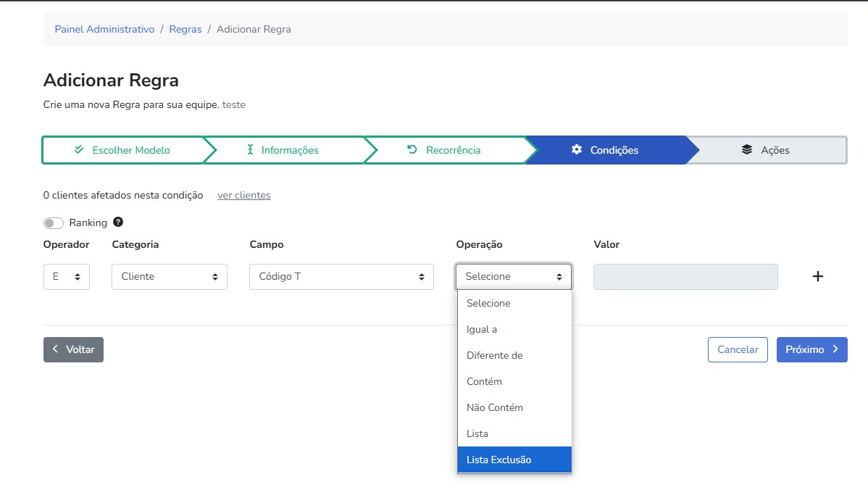Open the 'ver clientes' link

click(244, 196)
